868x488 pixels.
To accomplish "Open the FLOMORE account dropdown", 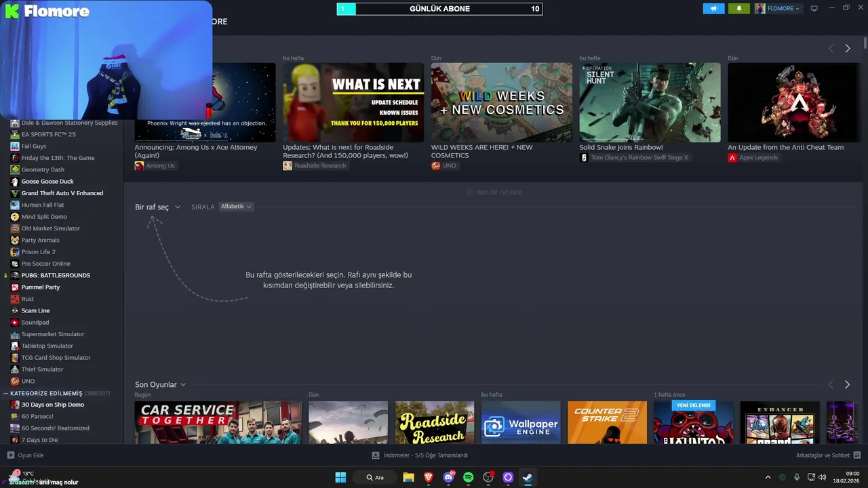I will [x=777, y=9].
